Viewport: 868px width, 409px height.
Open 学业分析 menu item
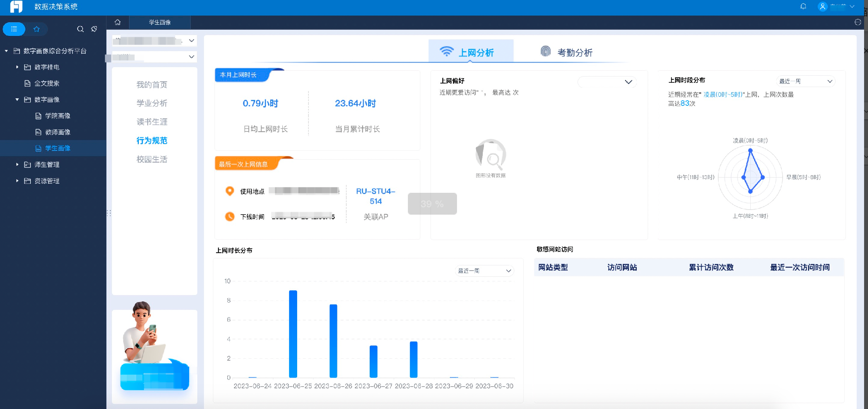(152, 103)
